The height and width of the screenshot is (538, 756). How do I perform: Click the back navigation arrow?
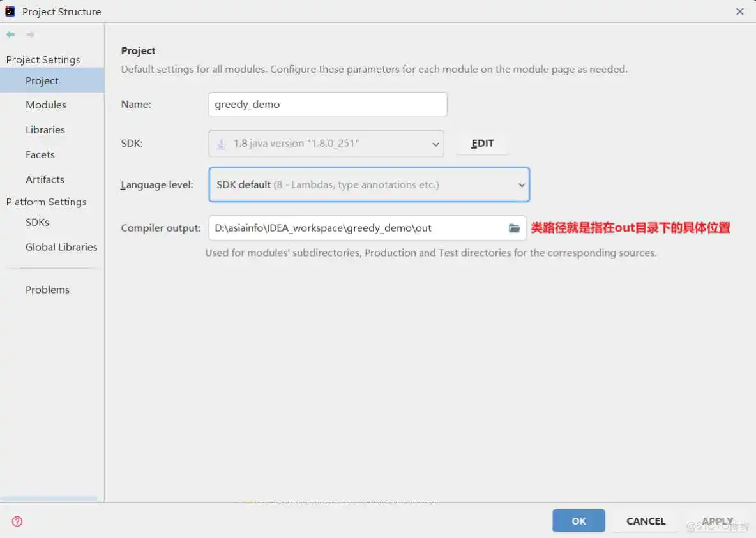(x=11, y=34)
